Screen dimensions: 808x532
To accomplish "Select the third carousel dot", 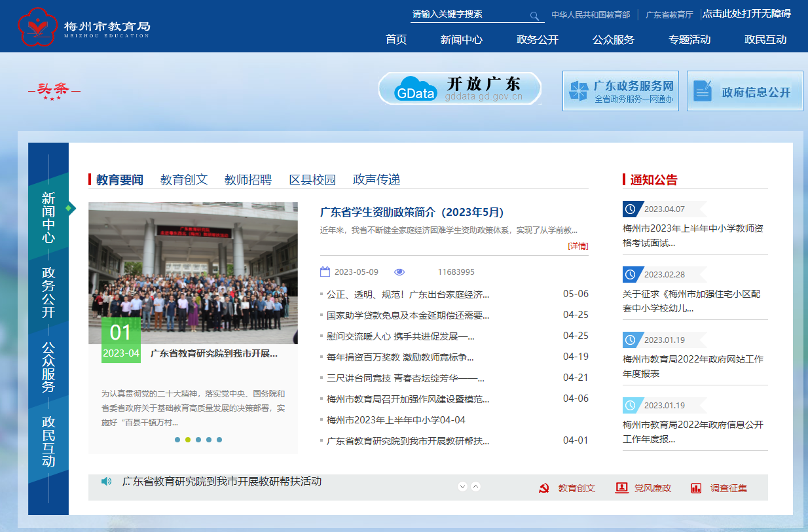I will click(198, 440).
